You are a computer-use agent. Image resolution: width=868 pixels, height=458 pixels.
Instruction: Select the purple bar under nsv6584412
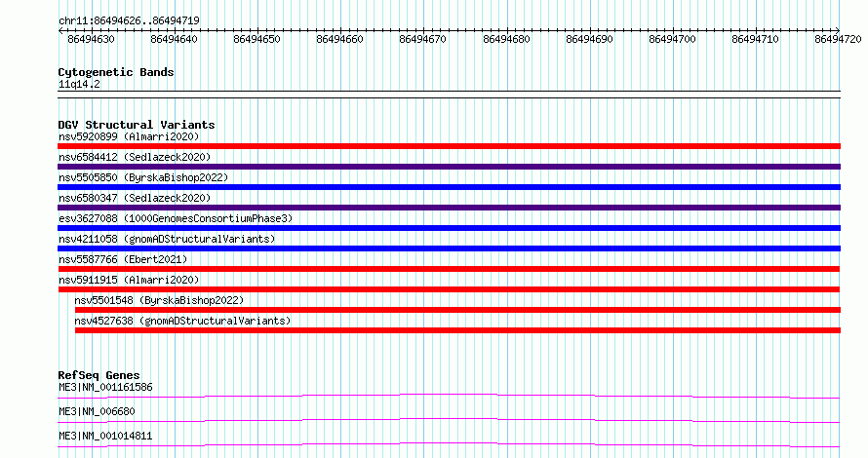point(449,167)
